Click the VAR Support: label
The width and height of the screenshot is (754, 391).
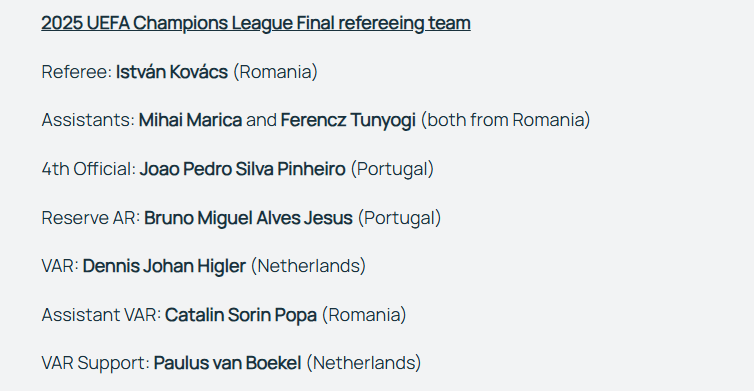pyautogui.click(x=96, y=363)
